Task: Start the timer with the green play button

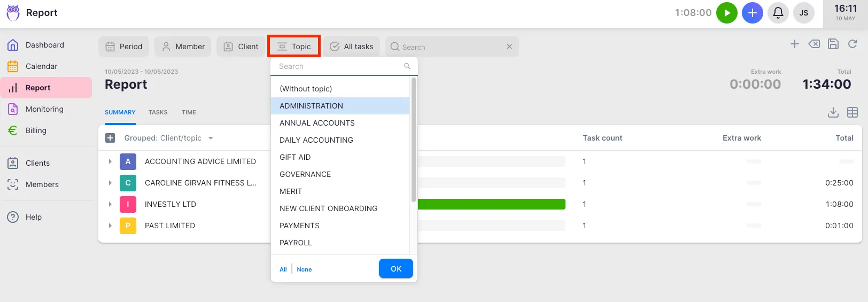Action: (x=726, y=13)
